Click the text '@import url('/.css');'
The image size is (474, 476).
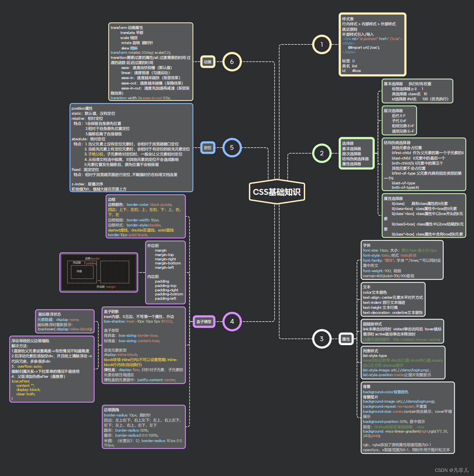(364, 47)
